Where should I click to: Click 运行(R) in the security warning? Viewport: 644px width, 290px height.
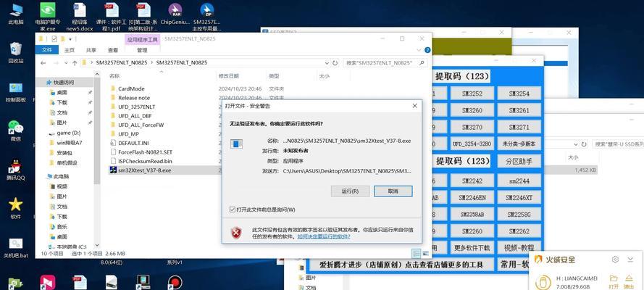click(x=350, y=191)
